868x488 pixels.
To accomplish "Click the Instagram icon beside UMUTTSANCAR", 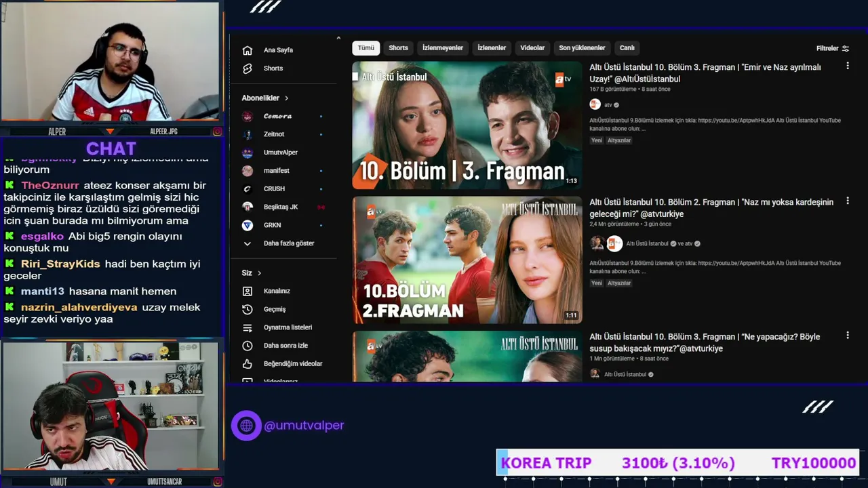I will click(x=217, y=482).
